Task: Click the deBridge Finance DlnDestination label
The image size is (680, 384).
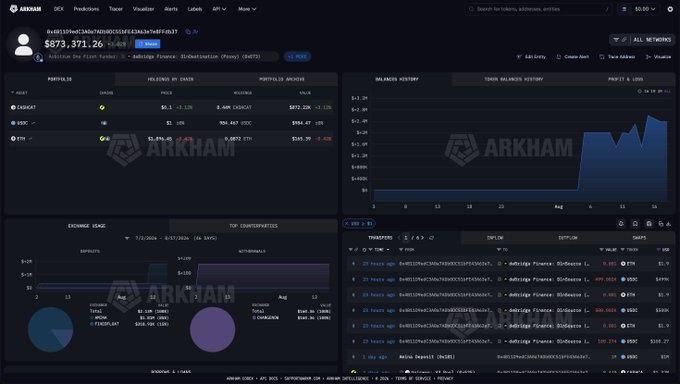Action: click(x=196, y=56)
